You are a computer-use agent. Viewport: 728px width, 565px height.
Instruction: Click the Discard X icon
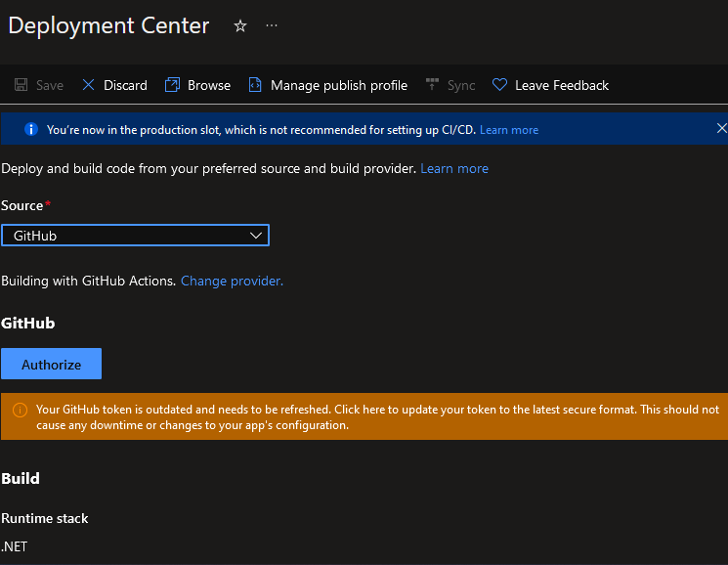pyautogui.click(x=88, y=84)
